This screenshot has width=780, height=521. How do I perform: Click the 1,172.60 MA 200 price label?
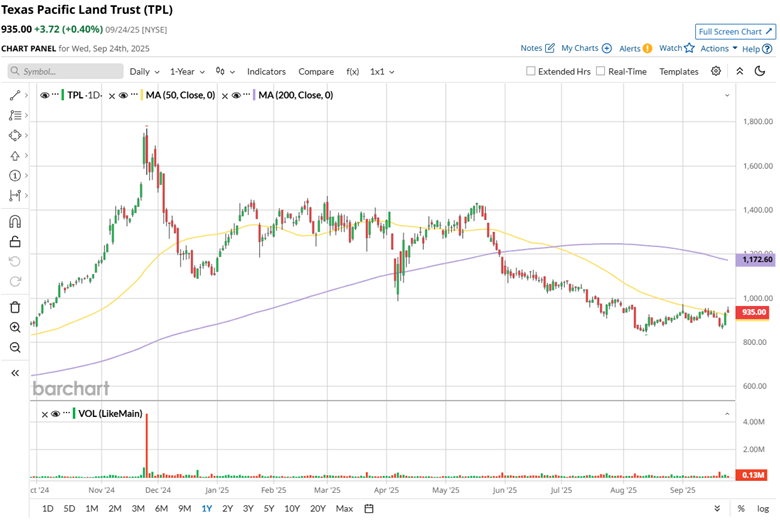coord(757,259)
